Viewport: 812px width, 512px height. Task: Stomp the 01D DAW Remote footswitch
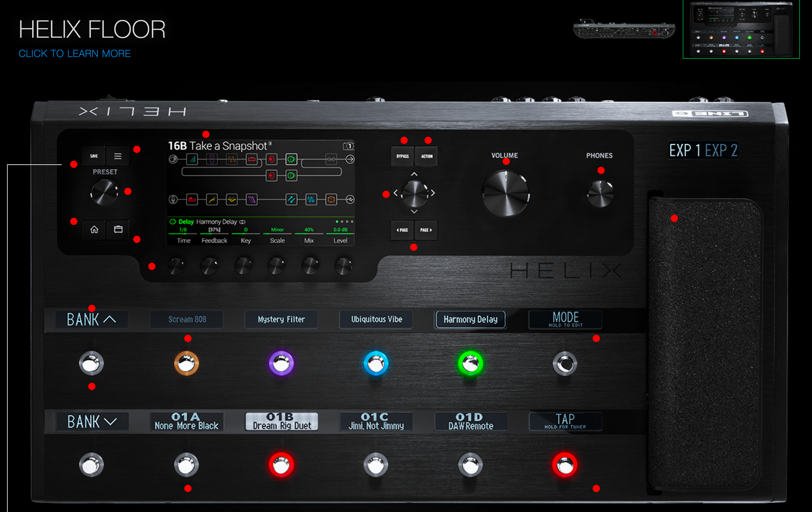(470, 465)
